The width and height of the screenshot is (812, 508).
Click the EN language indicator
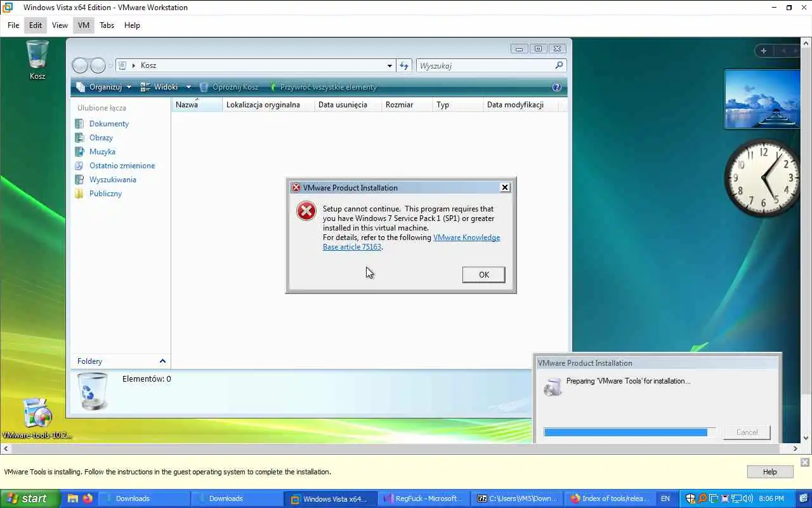[665, 498]
